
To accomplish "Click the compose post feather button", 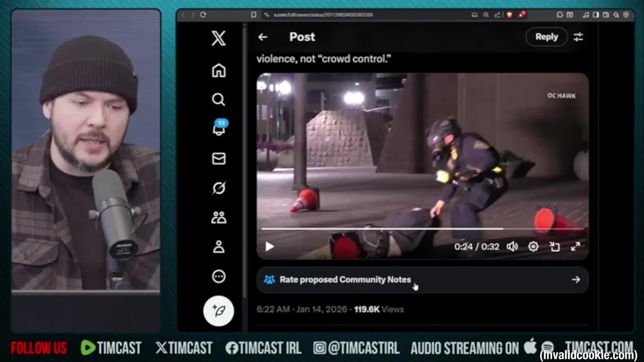I will (218, 310).
